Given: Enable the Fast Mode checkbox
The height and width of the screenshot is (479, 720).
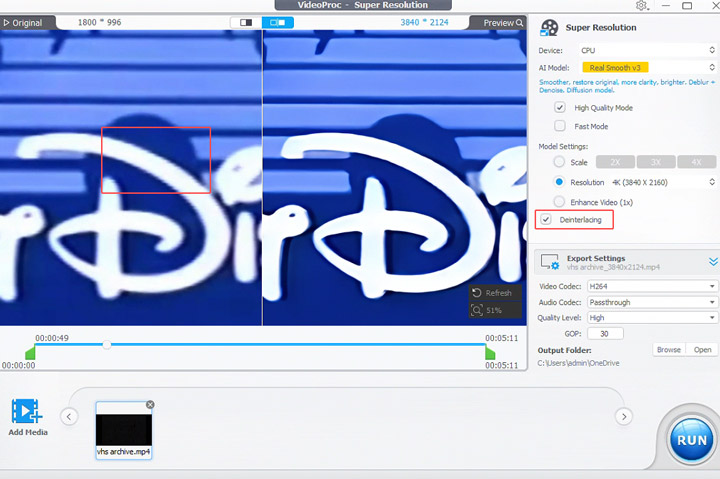Looking at the screenshot, I should (x=559, y=126).
